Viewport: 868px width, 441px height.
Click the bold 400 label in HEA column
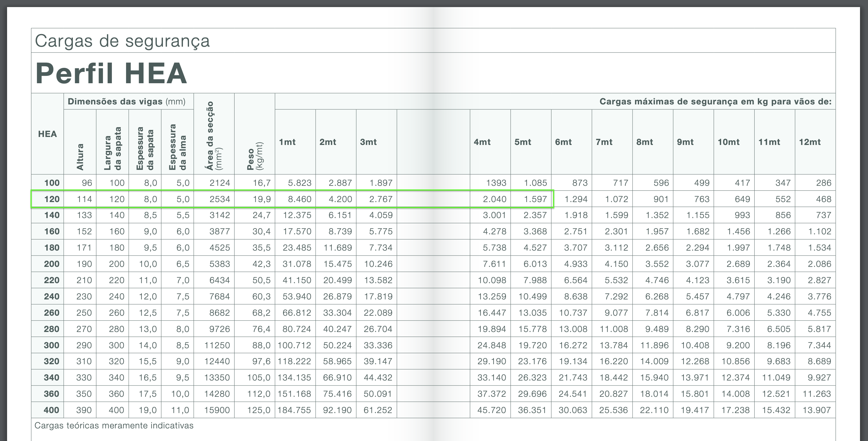pyautogui.click(x=51, y=410)
